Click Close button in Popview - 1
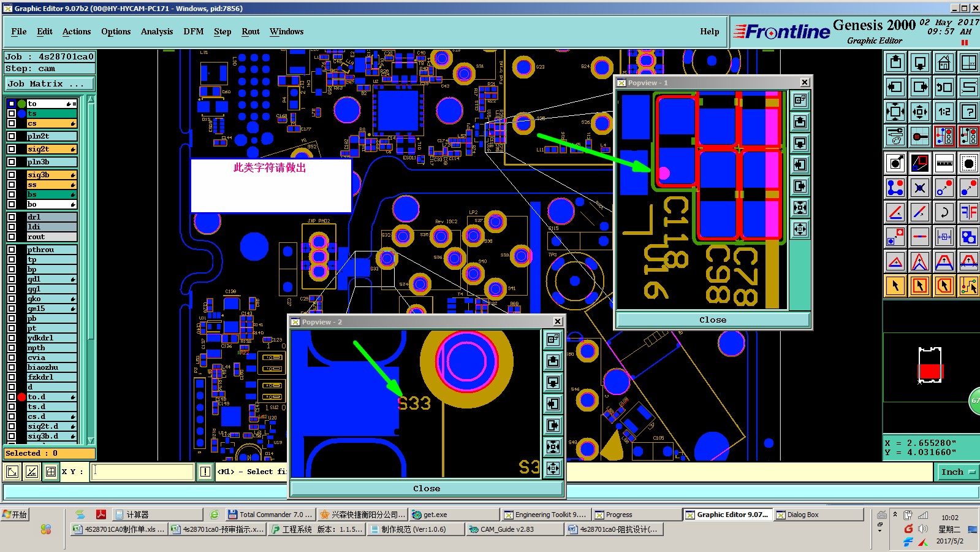Viewport: 980px width, 552px height. 713,320
